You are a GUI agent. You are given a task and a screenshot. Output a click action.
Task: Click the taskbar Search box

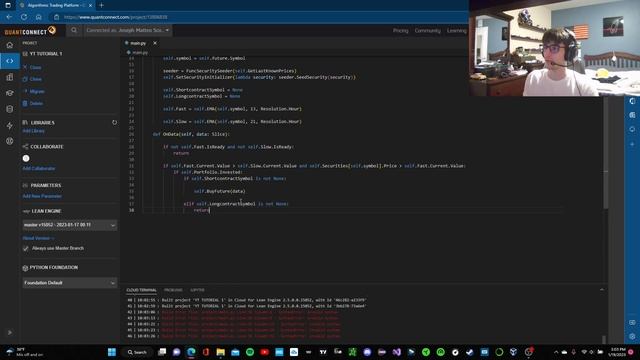pos(137,352)
